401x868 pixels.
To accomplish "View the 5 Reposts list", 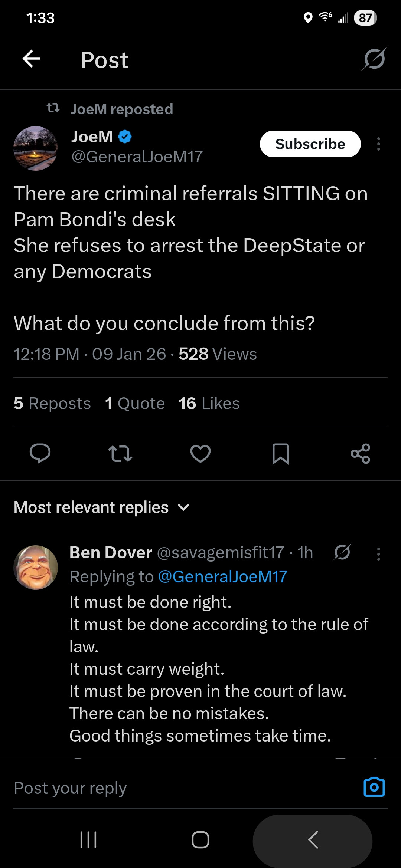I will (52, 403).
